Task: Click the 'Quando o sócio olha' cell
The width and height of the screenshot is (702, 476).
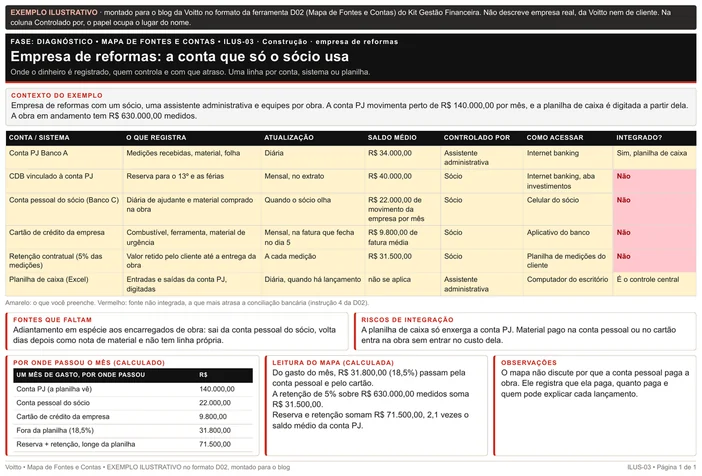Action: coord(313,209)
